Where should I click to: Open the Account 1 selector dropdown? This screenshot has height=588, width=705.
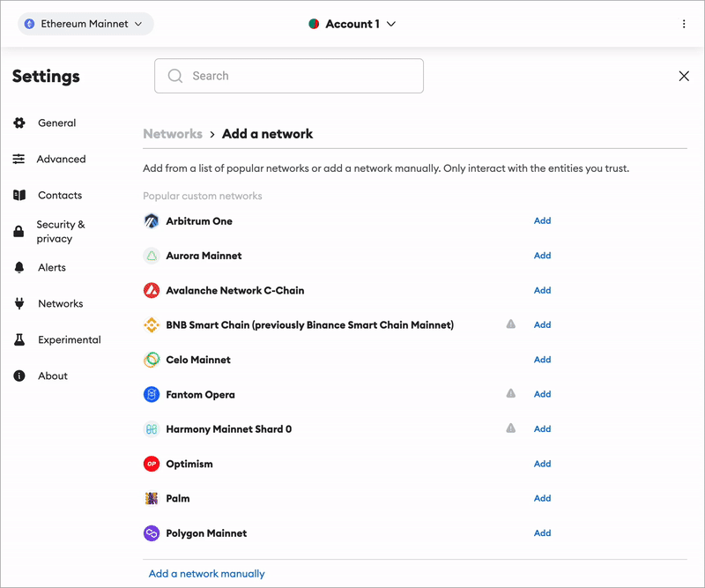(352, 25)
